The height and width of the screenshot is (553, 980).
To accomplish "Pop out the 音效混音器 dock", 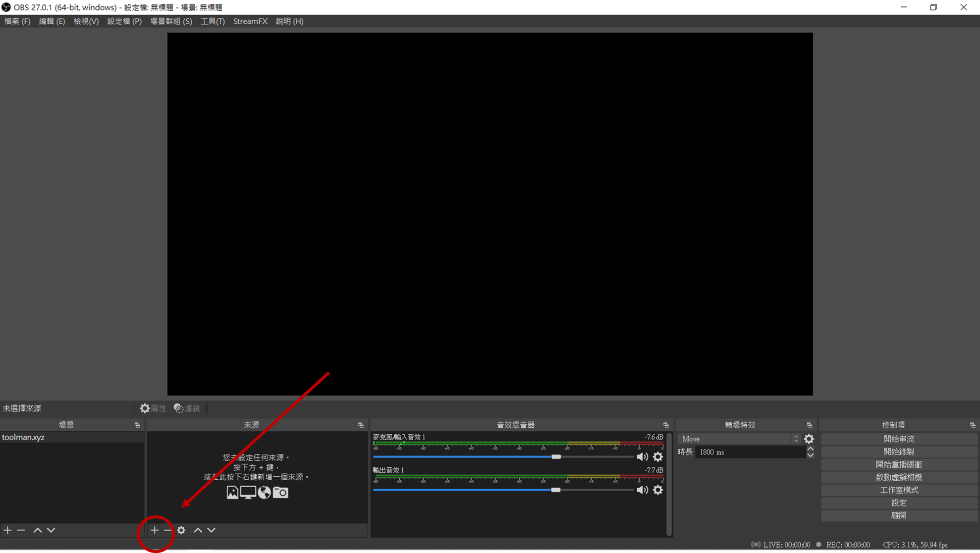I will point(666,425).
